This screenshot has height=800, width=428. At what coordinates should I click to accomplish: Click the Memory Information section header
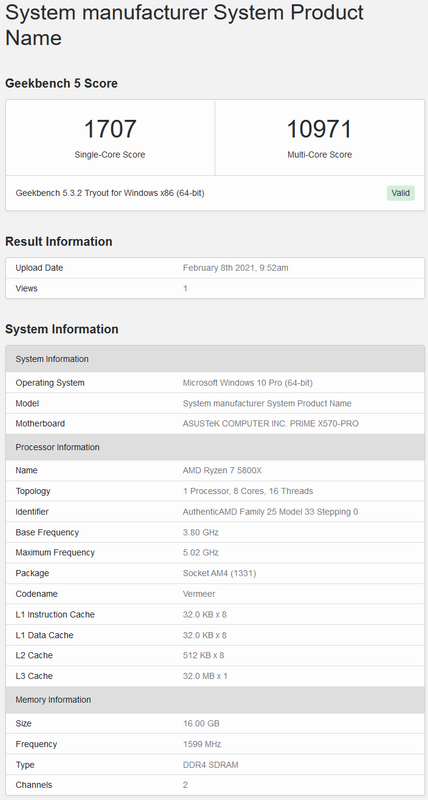[x=215, y=699]
